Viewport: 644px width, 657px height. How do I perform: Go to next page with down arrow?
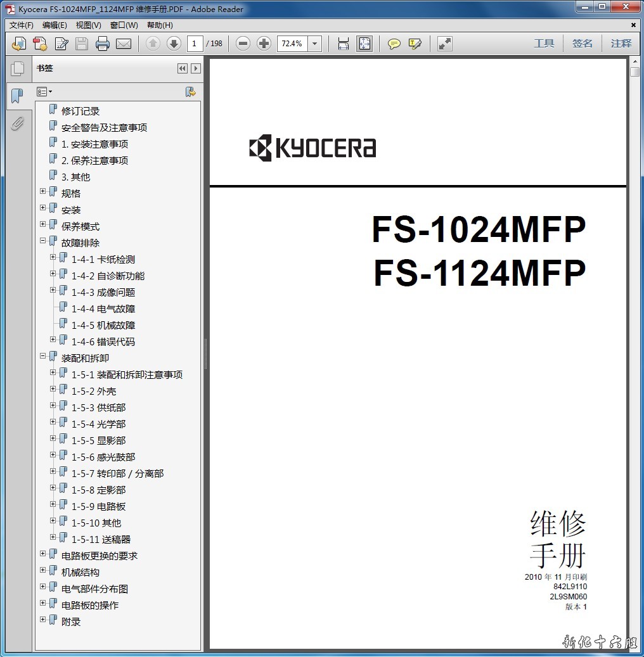[174, 44]
